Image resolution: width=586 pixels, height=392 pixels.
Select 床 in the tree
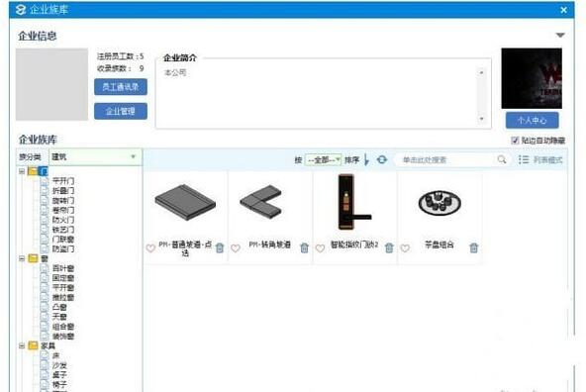pyautogui.click(x=55, y=355)
